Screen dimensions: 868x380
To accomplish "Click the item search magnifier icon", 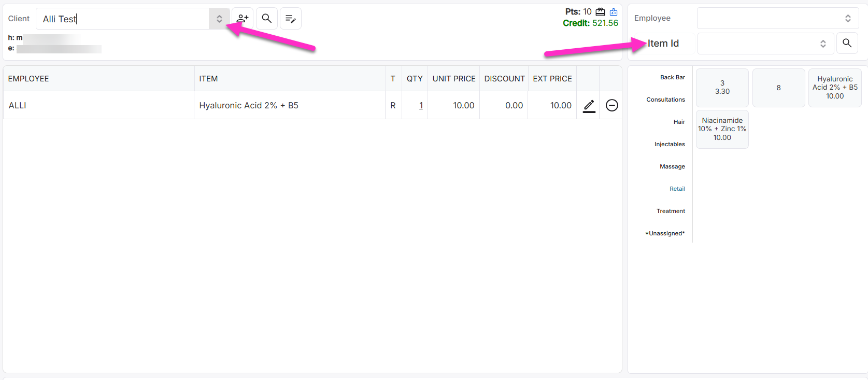I will (x=847, y=44).
